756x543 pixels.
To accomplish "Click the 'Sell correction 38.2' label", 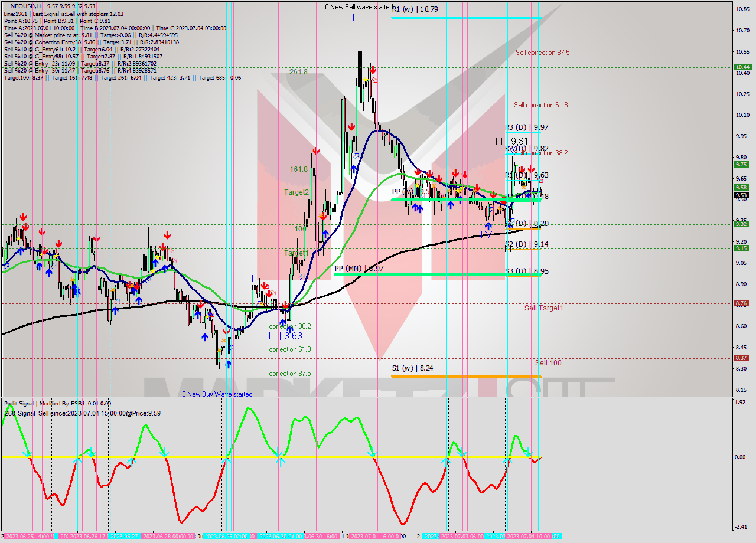I will 541,152.
